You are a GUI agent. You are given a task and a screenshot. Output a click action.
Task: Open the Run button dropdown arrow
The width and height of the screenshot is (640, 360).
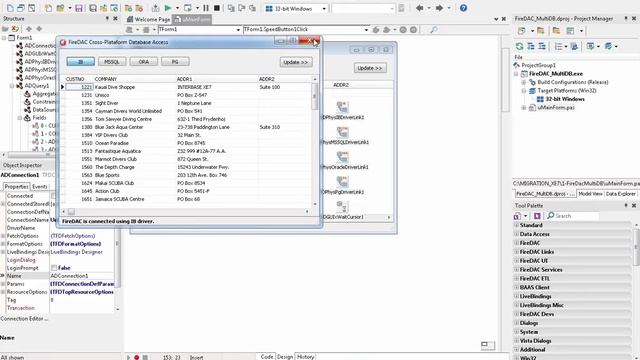tap(177, 8)
